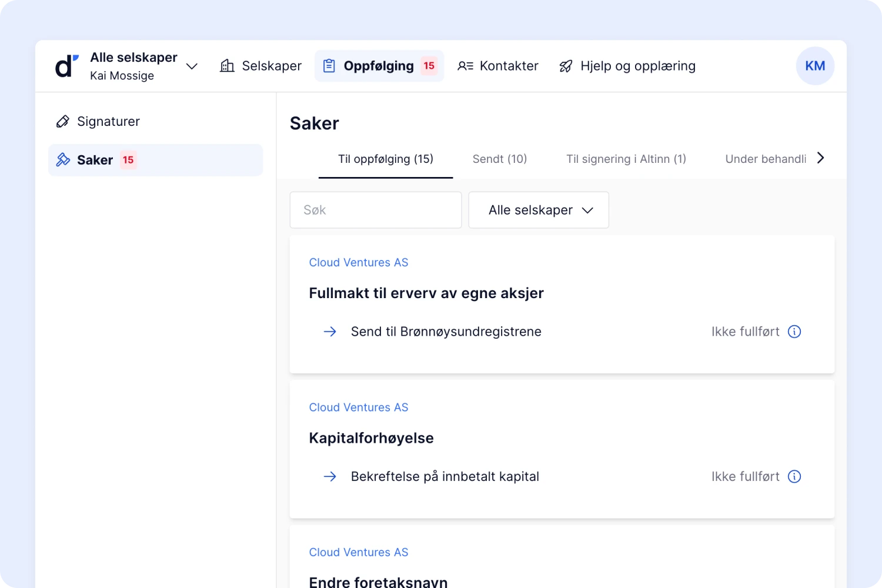Screen dimensions: 882x588
Task: Click into the Søk search field
Action: pyautogui.click(x=376, y=210)
